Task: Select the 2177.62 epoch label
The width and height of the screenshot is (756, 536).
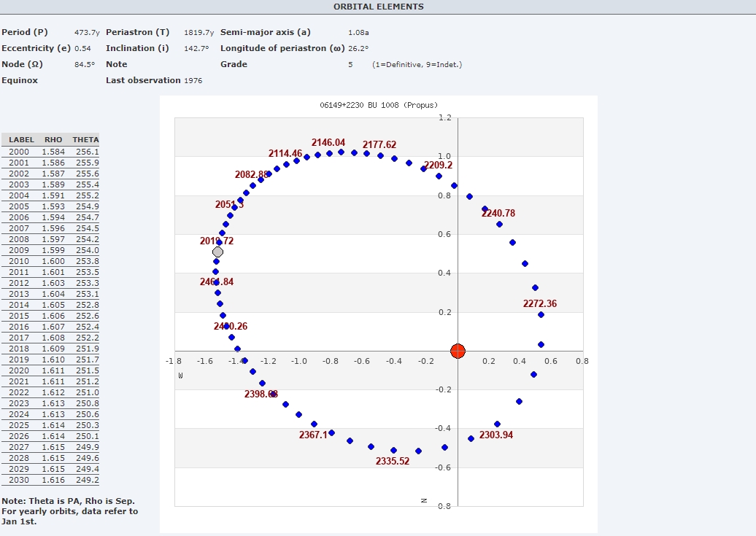Action: coord(379,144)
